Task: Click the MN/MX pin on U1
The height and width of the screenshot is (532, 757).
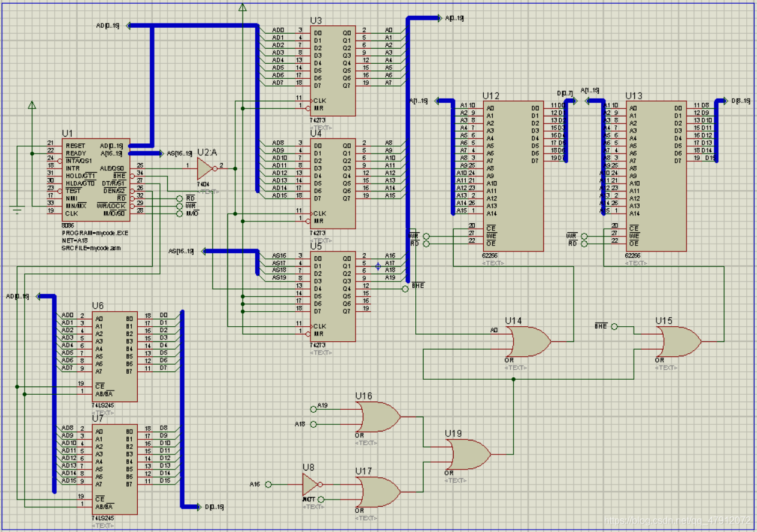Action: click(x=77, y=206)
